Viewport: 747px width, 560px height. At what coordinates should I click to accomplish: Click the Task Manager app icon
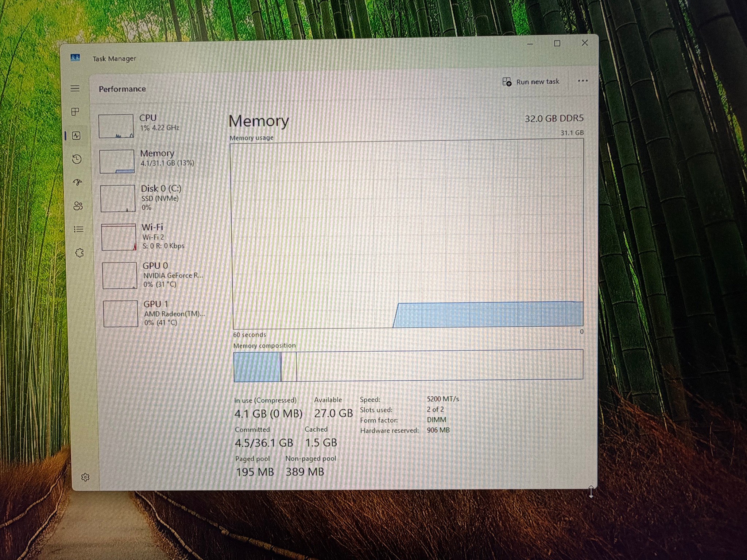click(75, 58)
